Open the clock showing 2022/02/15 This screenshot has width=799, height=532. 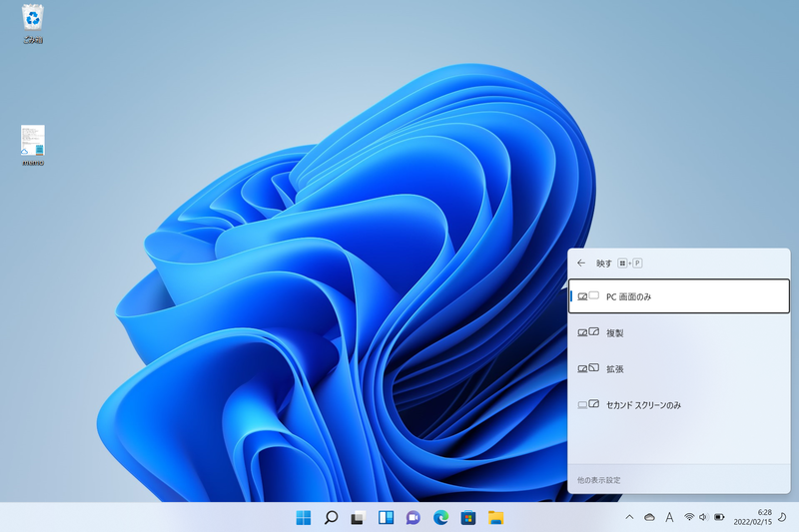point(753,517)
